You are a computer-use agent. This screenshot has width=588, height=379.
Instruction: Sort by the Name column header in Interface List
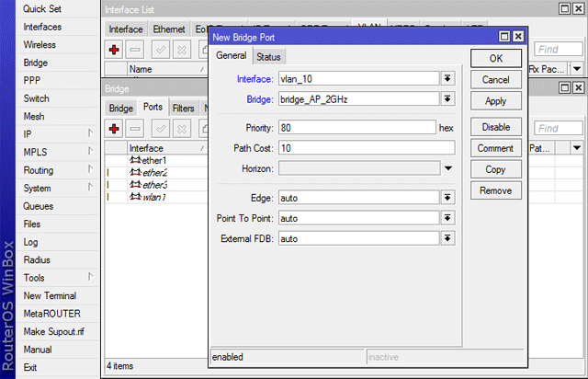coord(167,69)
